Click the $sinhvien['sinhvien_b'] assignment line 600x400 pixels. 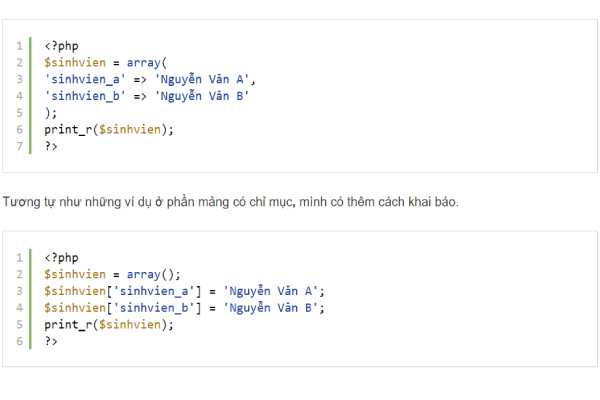[185, 308]
